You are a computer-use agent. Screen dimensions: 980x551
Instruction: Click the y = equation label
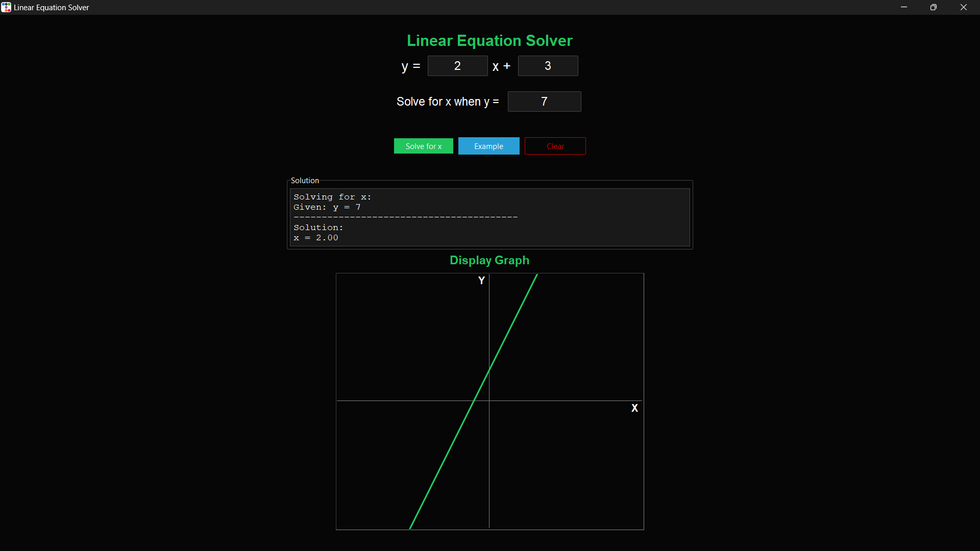point(410,66)
